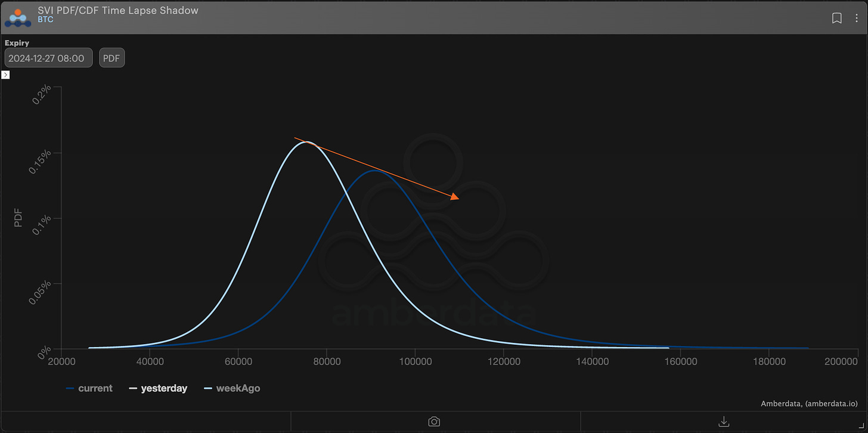Click the yesterday legend color marker
Viewport: 868px width, 433px height.
pyautogui.click(x=133, y=388)
